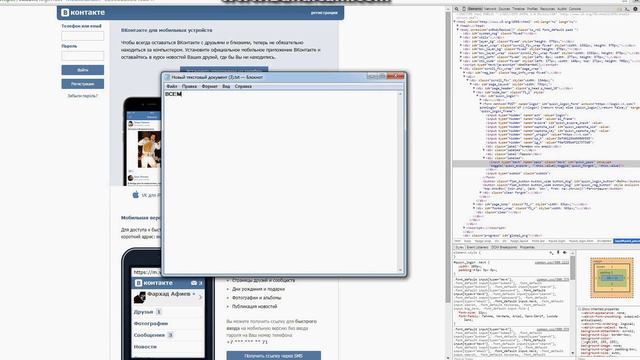Open the Справка menu in Notepad

point(243,87)
